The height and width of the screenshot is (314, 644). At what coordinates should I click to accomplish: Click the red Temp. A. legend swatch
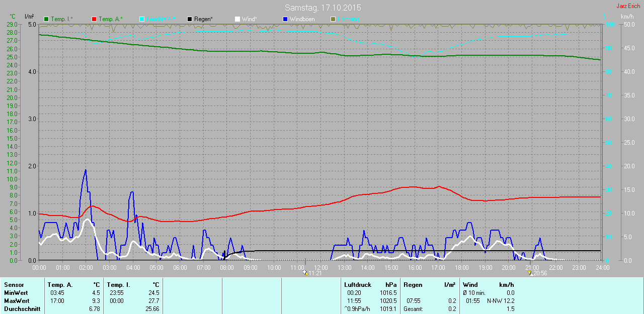click(x=94, y=19)
